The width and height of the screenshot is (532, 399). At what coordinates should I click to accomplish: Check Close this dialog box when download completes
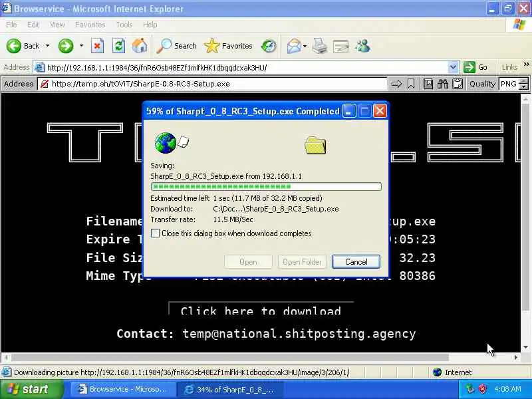tap(155, 233)
